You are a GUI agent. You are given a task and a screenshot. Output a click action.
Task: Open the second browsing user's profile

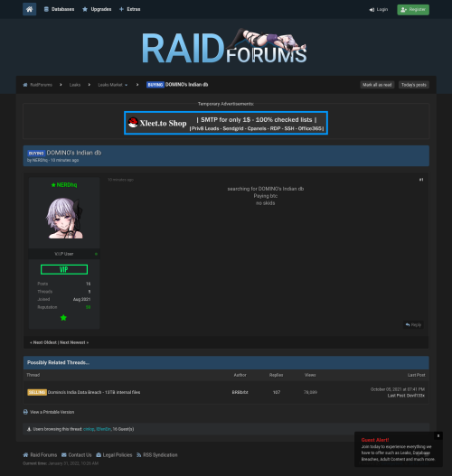click(104, 429)
